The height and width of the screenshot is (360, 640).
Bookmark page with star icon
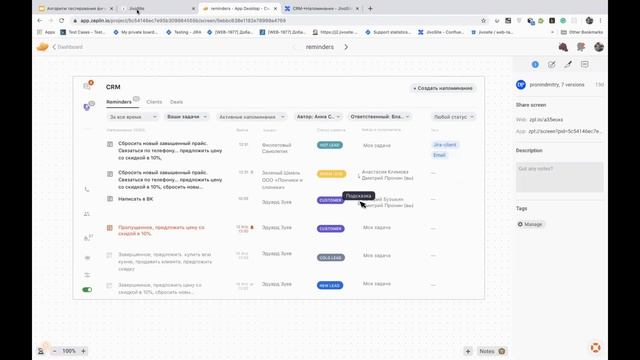[483, 20]
